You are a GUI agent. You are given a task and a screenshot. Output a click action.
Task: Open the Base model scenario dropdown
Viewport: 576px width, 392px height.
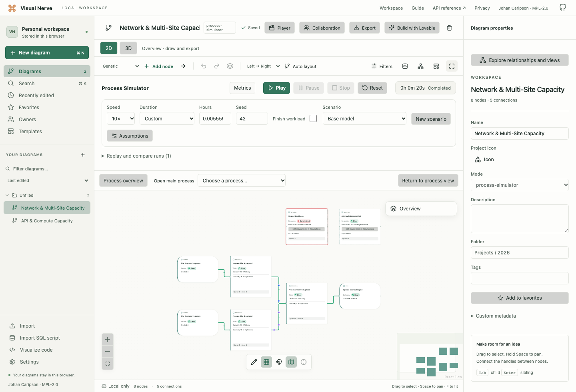[x=364, y=118]
